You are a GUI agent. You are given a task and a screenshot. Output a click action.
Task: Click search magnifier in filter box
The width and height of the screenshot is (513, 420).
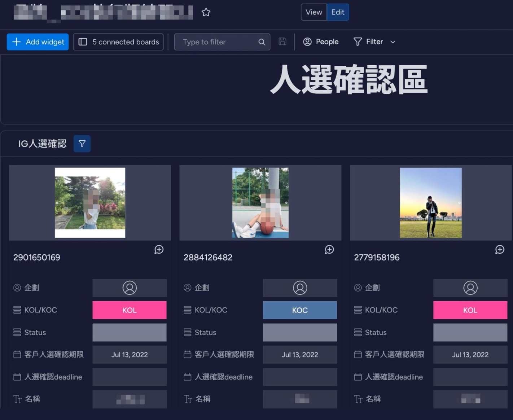coord(262,42)
